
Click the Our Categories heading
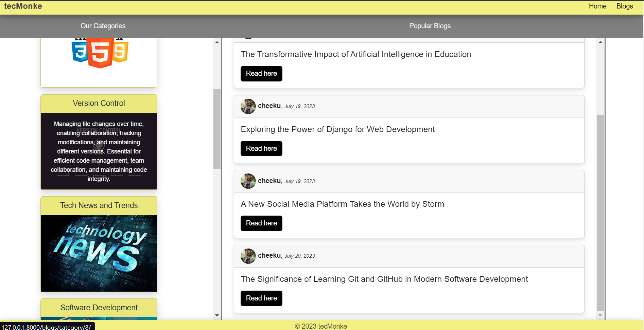coord(103,26)
